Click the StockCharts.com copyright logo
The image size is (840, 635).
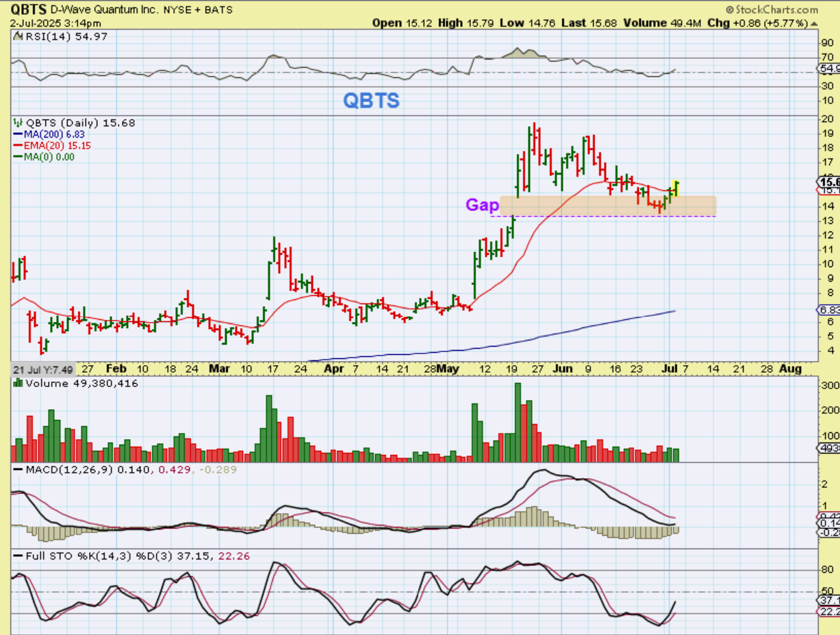771,10
